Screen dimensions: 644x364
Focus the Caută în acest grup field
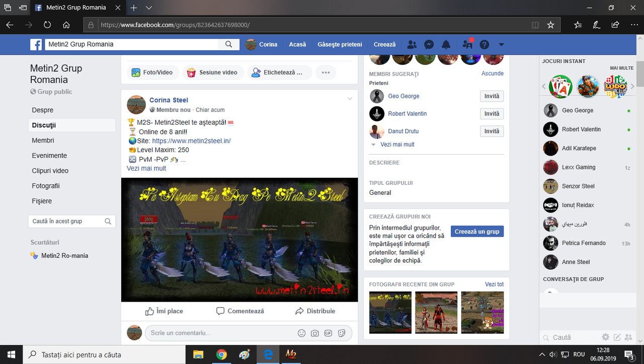[72, 221]
